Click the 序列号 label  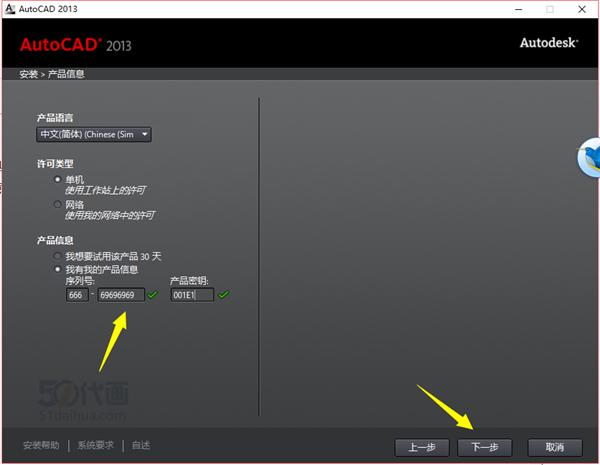point(80,281)
